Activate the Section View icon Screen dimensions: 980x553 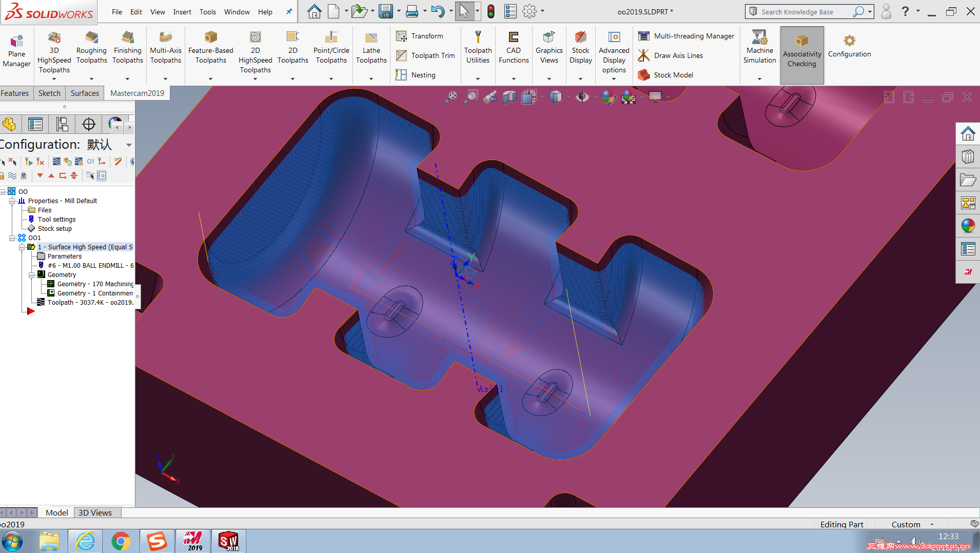tap(509, 96)
